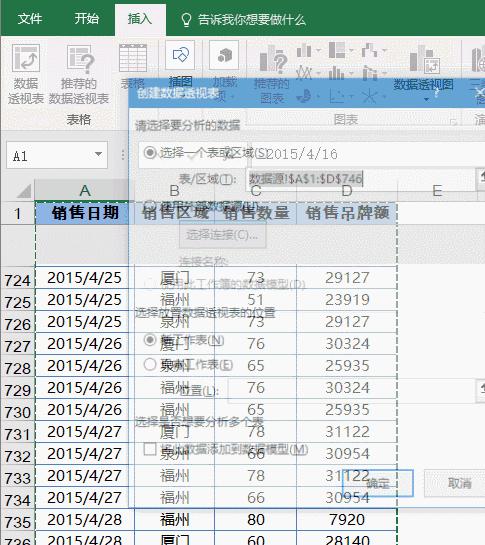Expand the 数据透视图 dropdown arrow
Image resolution: width=485 pixels, height=545 pixels.
coord(426,100)
